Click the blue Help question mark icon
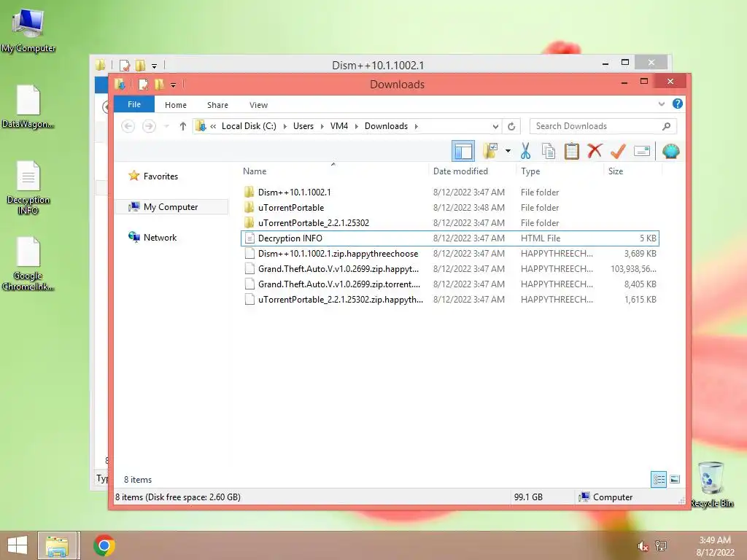The width and height of the screenshot is (747, 560). (x=677, y=104)
